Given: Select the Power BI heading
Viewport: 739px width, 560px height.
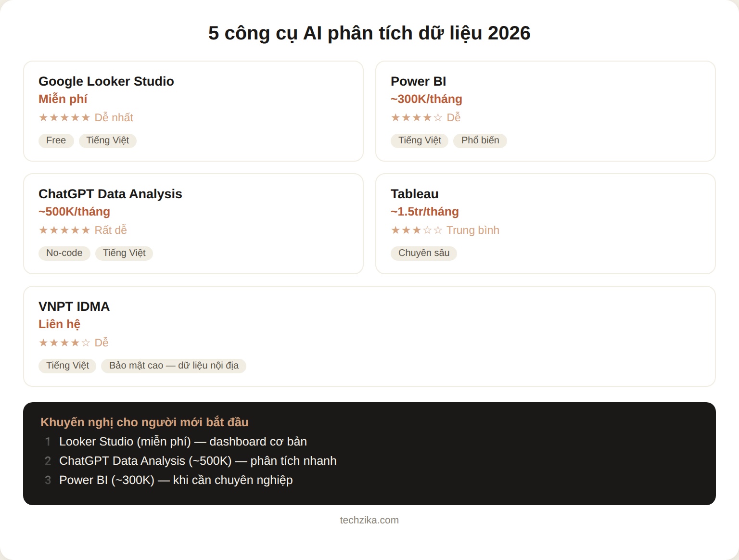Looking at the screenshot, I should coord(418,81).
